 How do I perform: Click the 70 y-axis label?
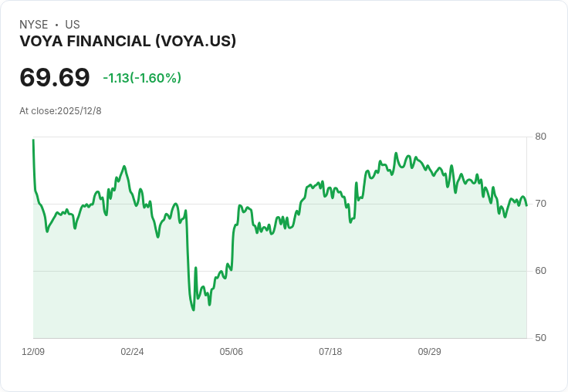tap(540, 204)
